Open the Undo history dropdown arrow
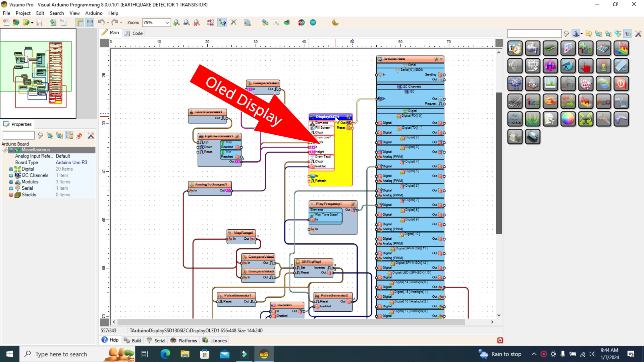 [x=107, y=23]
